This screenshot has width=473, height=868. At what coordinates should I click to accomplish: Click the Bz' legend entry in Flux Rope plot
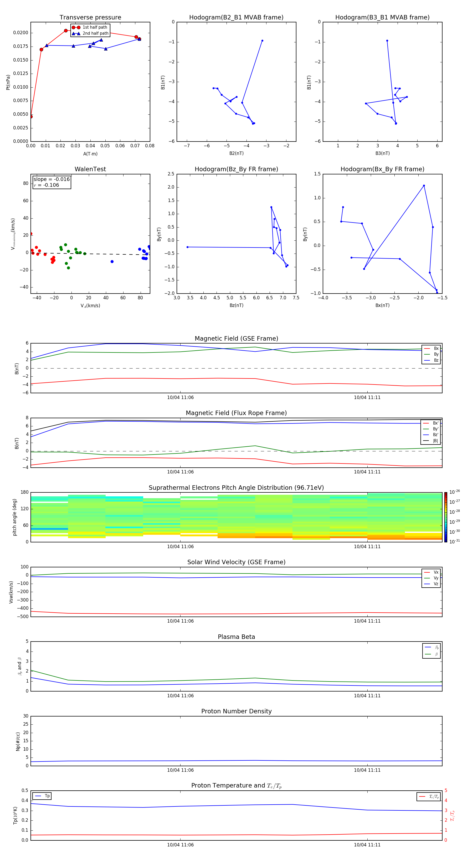pos(431,435)
